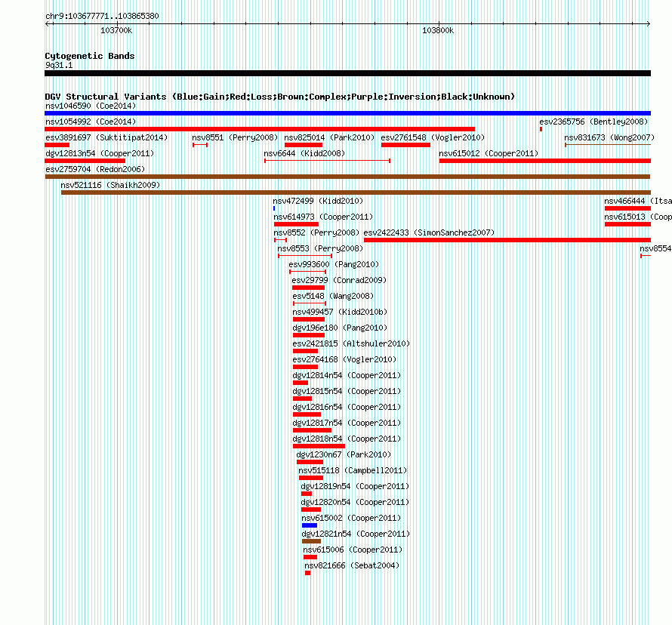The width and height of the screenshot is (672, 625).
Task: Open nsv499457 (Kidd2010b) variant
Action: tap(340, 312)
